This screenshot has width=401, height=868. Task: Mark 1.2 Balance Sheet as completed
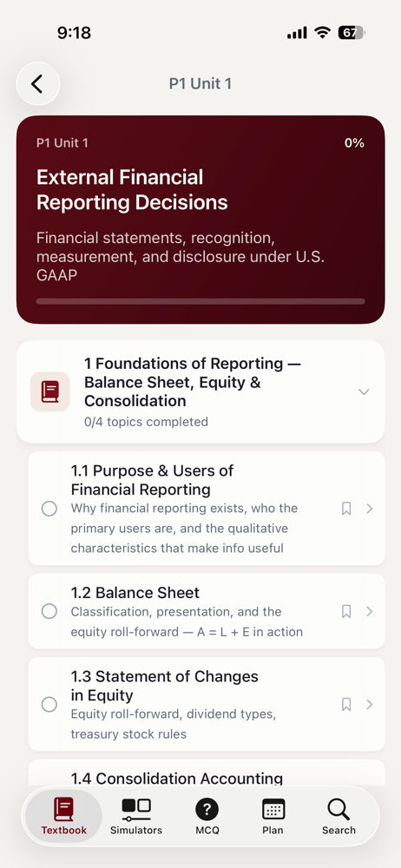[49, 611]
